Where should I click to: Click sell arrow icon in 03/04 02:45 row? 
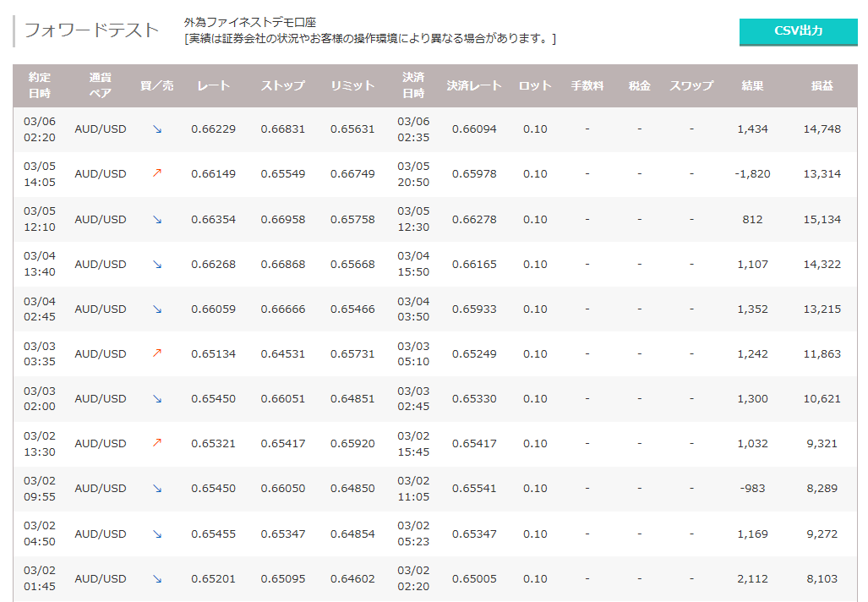157,309
